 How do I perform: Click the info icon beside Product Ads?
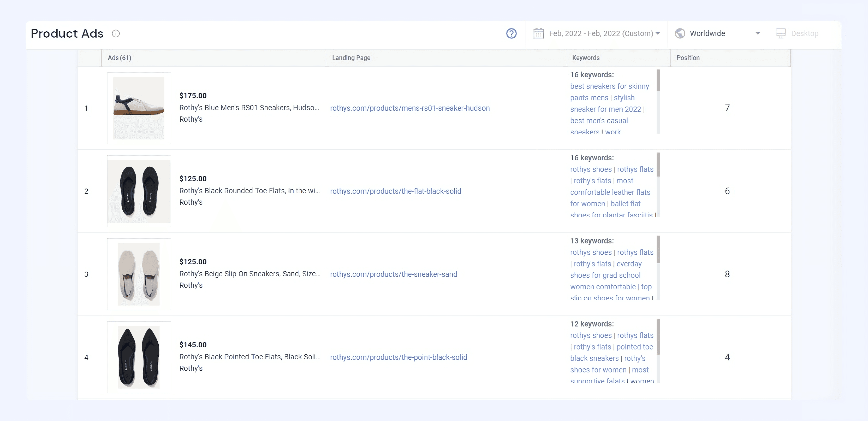(116, 33)
